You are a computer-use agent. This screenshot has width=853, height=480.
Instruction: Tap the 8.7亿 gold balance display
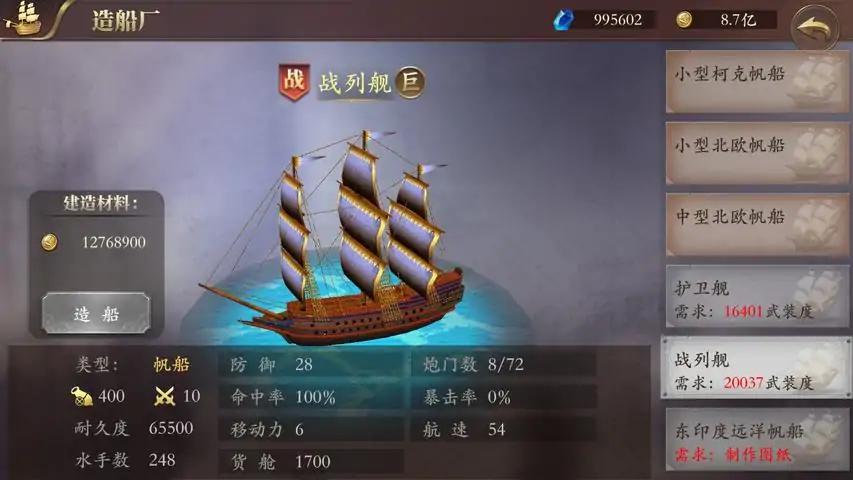(738, 20)
